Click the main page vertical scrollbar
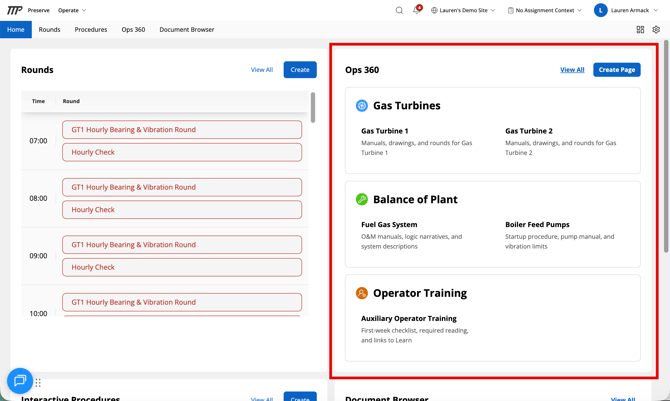 666,146
